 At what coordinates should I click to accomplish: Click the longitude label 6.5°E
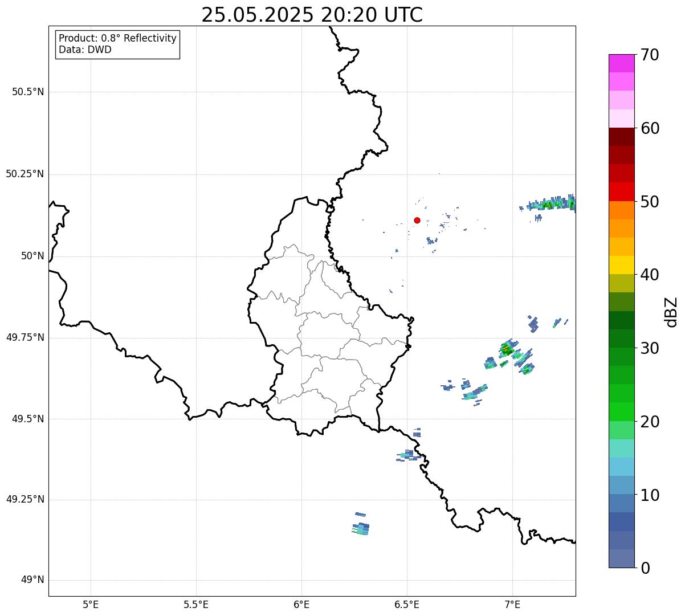click(x=407, y=604)
